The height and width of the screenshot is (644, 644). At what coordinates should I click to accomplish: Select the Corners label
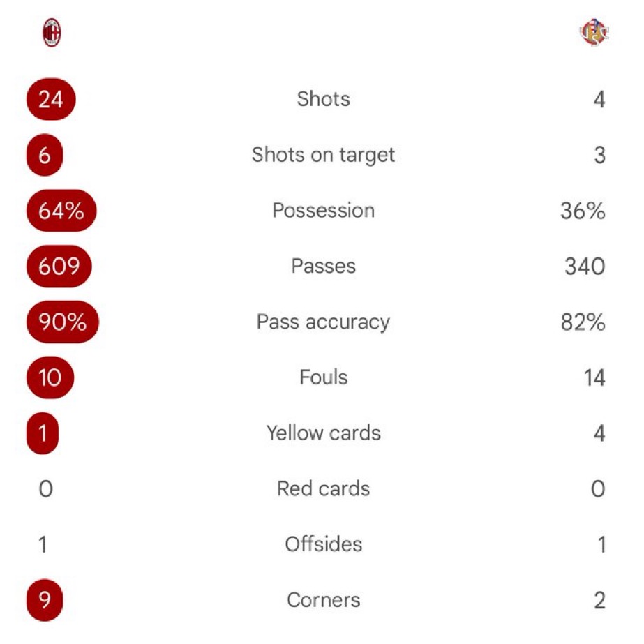point(324,600)
